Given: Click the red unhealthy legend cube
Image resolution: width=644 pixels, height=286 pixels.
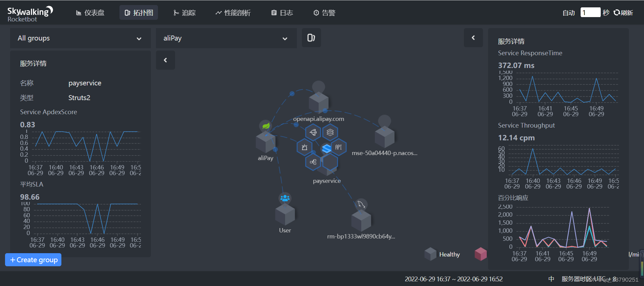Looking at the screenshot, I should pyautogui.click(x=481, y=254).
